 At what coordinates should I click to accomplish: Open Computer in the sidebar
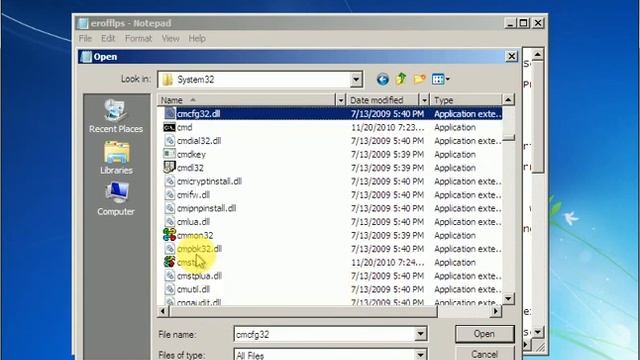[116, 199]
